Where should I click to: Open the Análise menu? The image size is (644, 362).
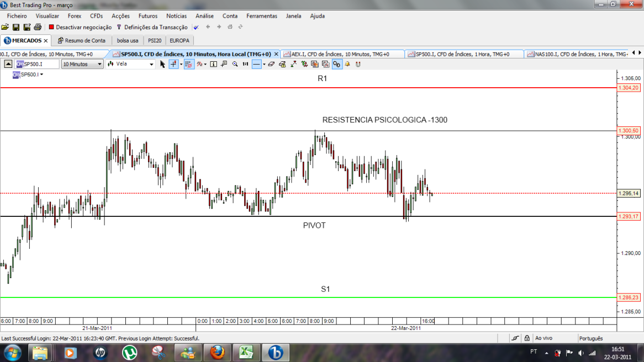click(204, 16)
